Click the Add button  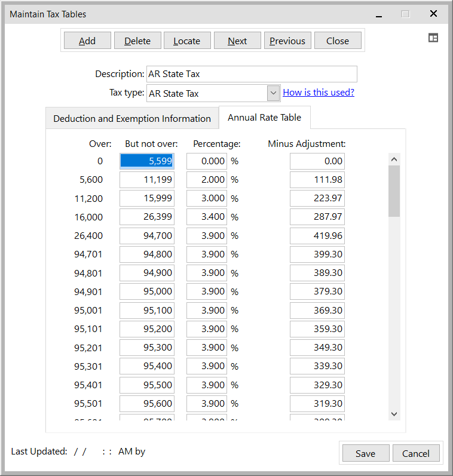(87, 41)
